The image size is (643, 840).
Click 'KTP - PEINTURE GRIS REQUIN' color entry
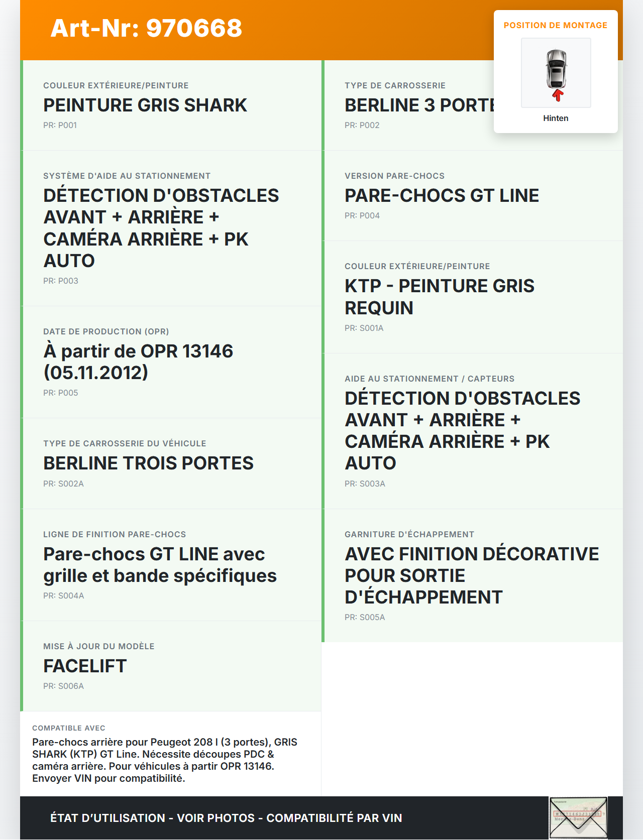(440, 297)
